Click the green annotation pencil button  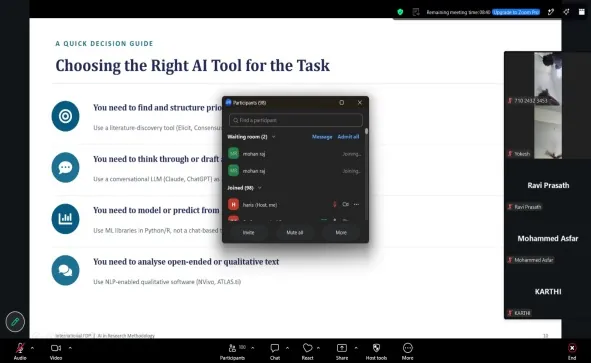[15, 322]
